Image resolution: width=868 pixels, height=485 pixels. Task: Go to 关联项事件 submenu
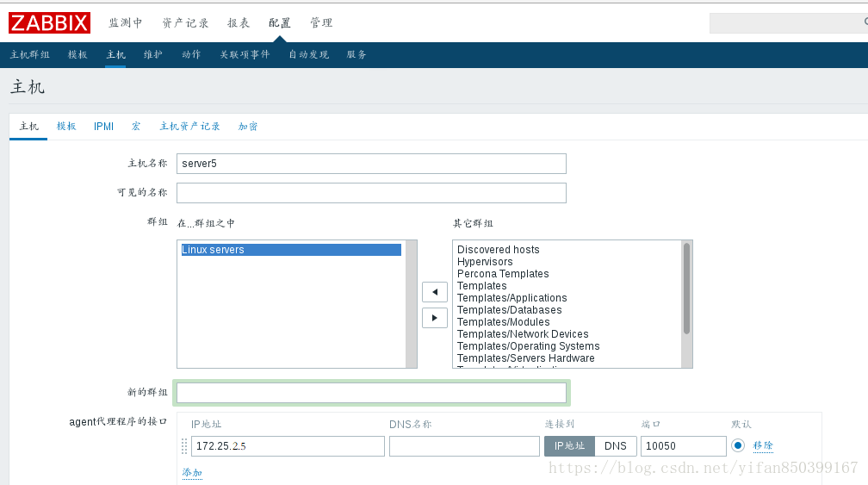pyautogui.click(x=245, y=55)
